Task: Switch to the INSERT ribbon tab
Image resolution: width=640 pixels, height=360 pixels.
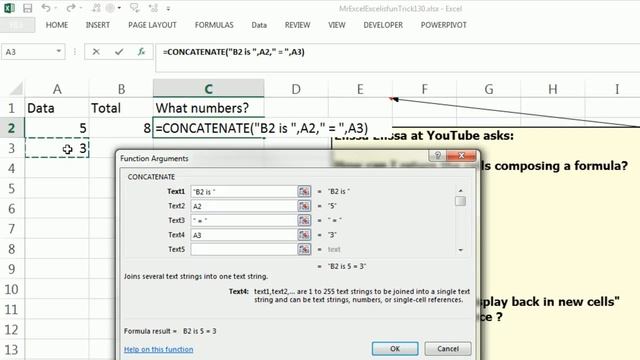Action: click(98, 25)
